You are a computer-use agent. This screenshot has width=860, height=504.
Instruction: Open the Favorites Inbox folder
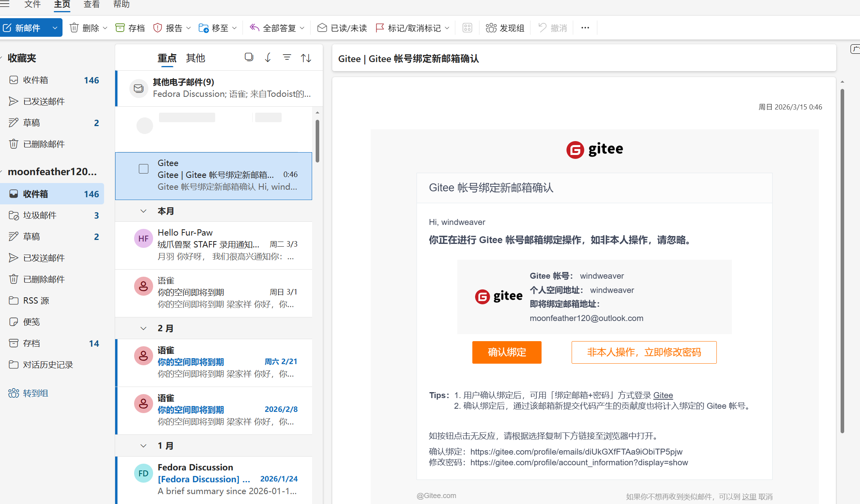[x=52, y=80]
